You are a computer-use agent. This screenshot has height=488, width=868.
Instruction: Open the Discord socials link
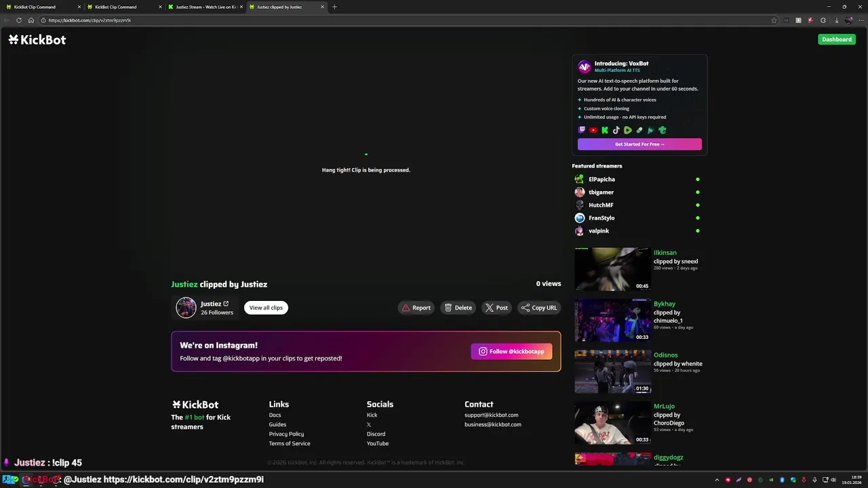point(376,434)
